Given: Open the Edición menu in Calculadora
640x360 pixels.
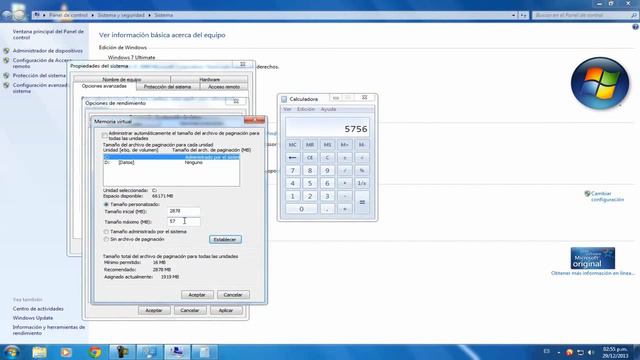Looking at the screenshot, I should 306,109.
